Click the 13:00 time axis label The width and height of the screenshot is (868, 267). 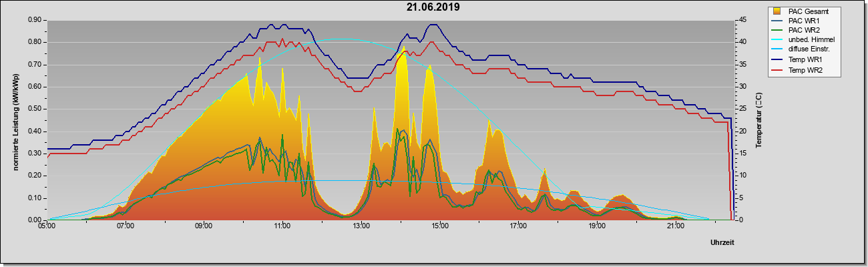[x=361, y=227]
